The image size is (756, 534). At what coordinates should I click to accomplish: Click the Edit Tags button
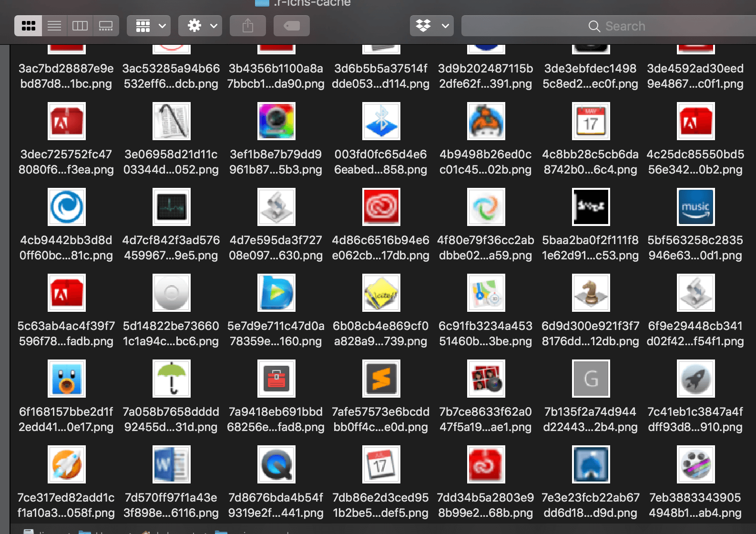click(x=291, y=26)
